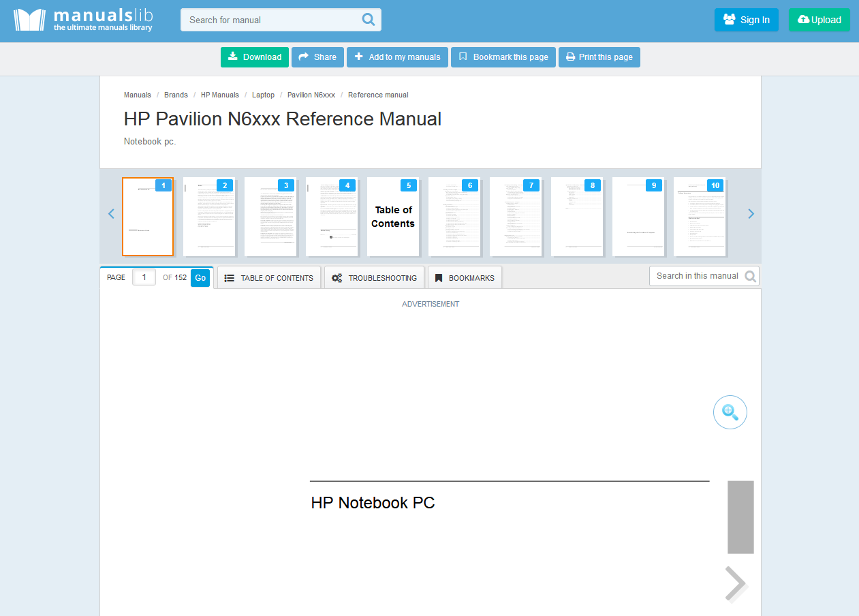This screenshot has height=616, width=859.
Task: Select page 3 thumbnail
Action: (x=270, y=217)
